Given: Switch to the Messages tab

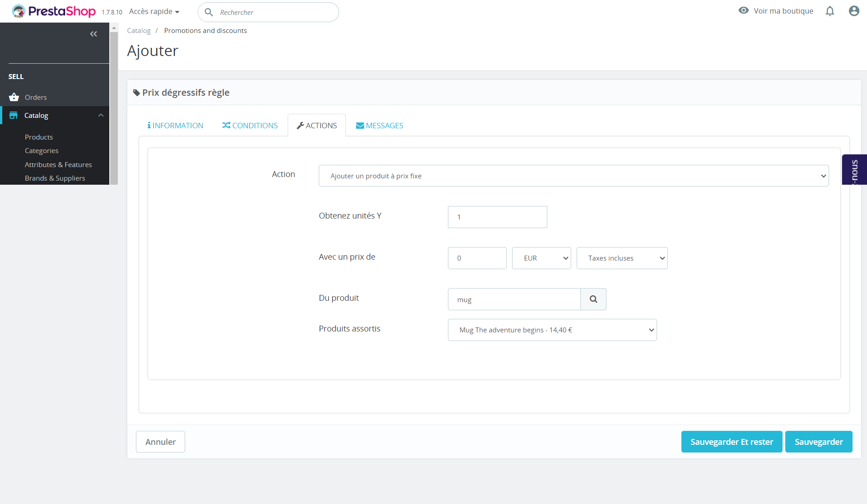Looking at the screenshot, I should click(x=379, y=126).
